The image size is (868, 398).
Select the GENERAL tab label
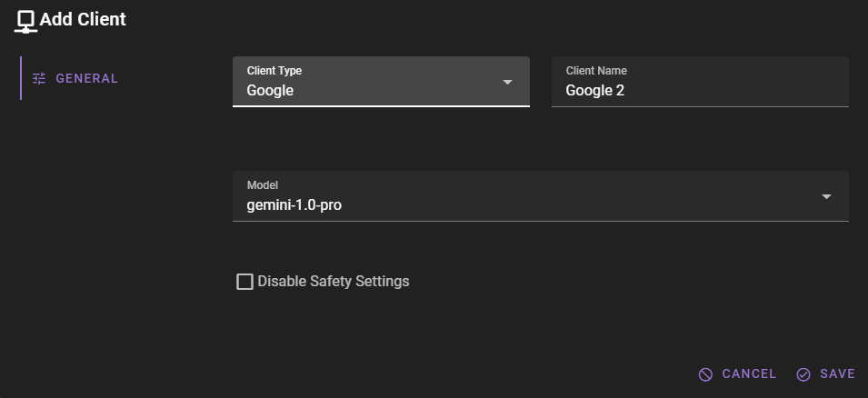pos(87,78)
